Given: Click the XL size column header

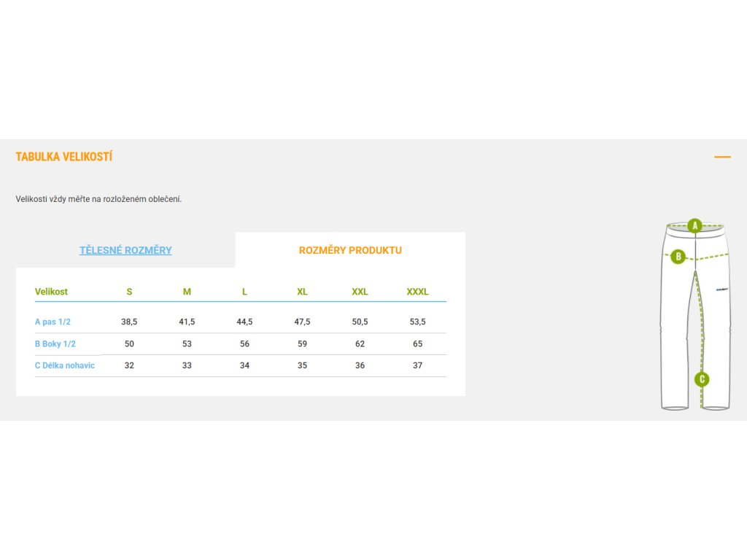Looking at the screenshot, I should coord(302,292).
